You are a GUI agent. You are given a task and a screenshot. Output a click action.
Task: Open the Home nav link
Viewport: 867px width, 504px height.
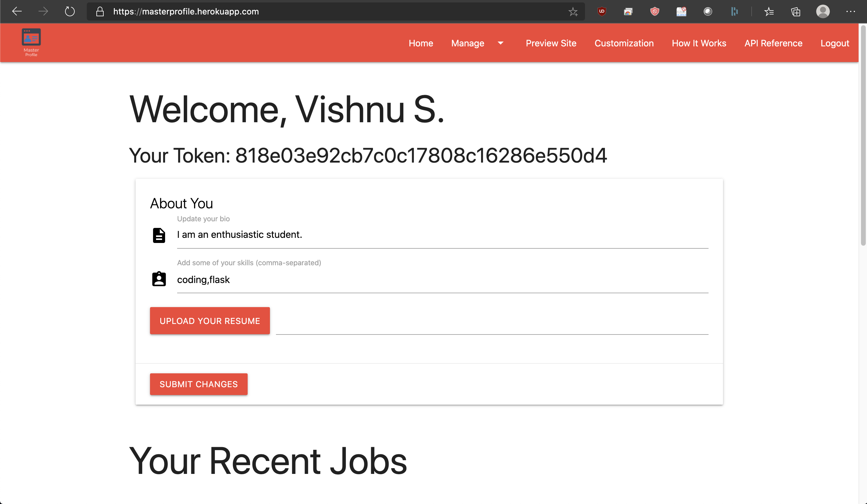tap(421, 43)
